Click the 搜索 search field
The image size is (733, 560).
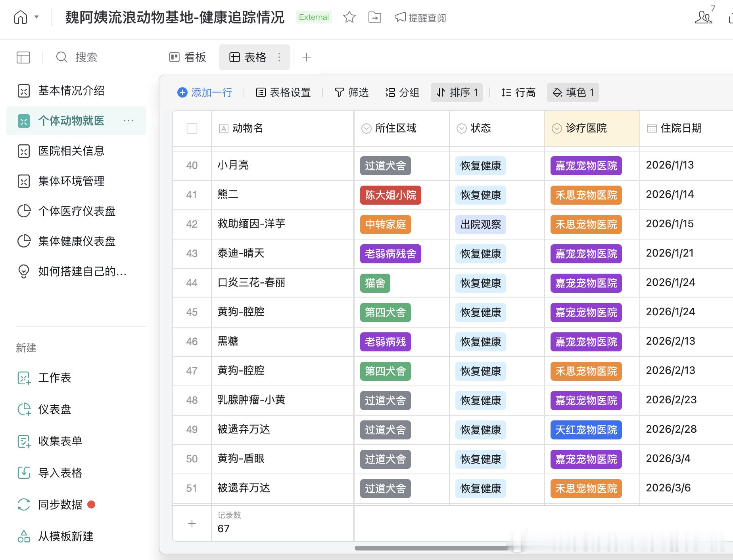tap(77, 58)
